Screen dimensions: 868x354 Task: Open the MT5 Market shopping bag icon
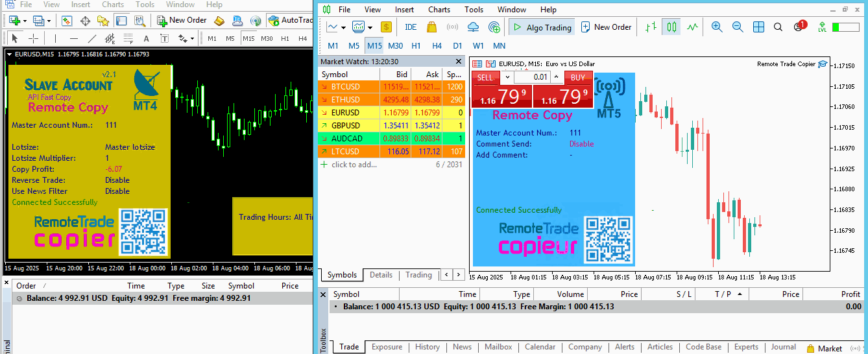tap(431, 27)
